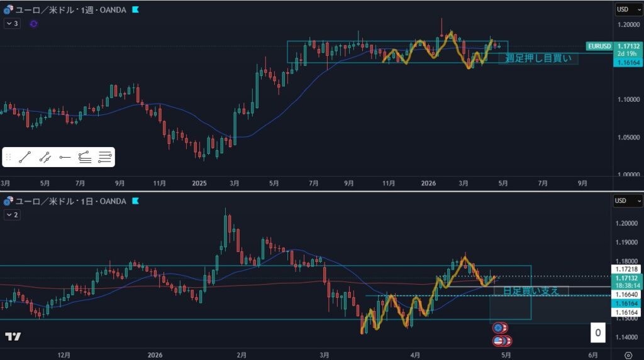Click the purple indicator icon on weekly chart
The width and height of the screenshot is (644, 360).
pos(34,23)
